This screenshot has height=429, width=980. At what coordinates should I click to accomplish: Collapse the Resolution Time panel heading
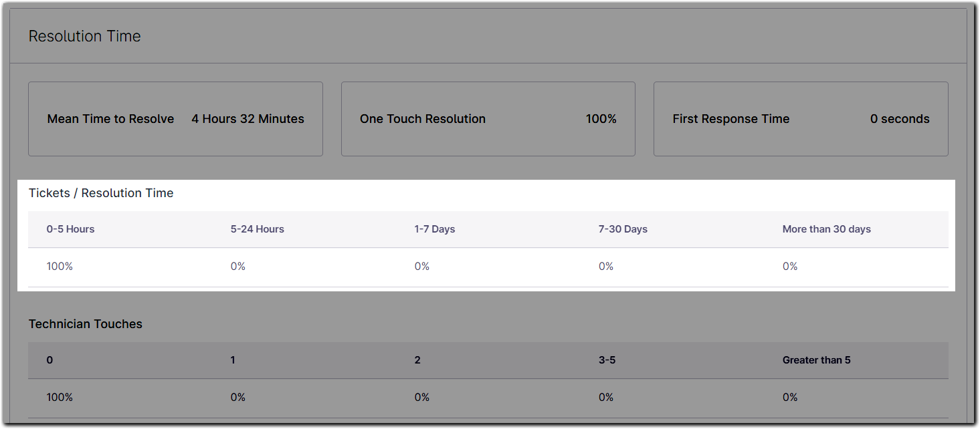pos(84,35)
